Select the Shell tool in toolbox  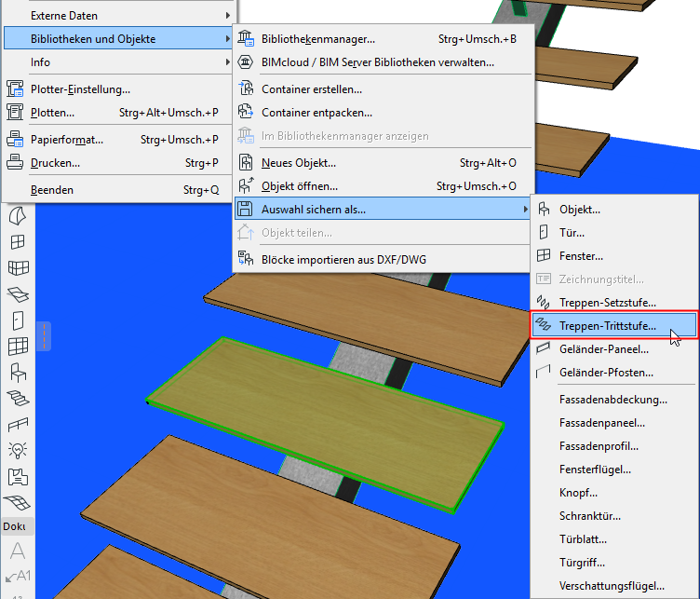pyautogui.click(x=18, y=217)
